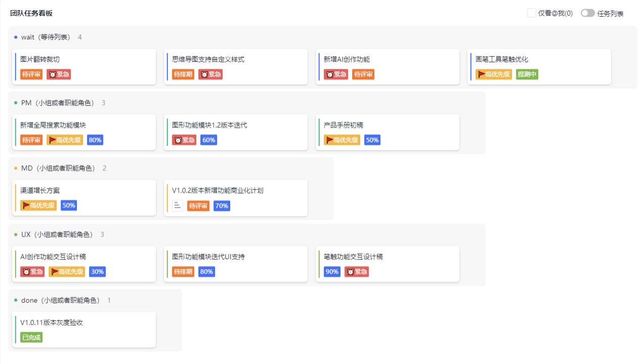Click 紧急 alarm tag on 新增AI创作功能 card
The image size is (643, 364).
click(336, 74)
